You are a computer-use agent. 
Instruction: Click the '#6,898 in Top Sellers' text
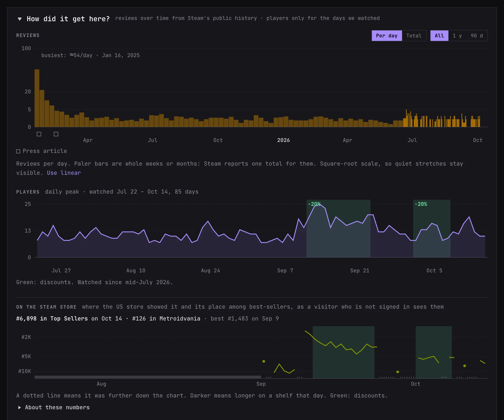(52, 318)
